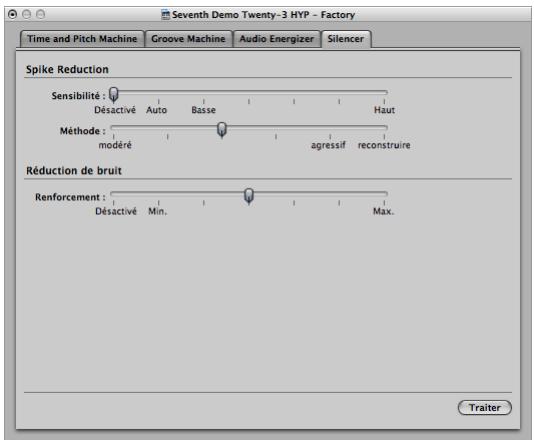Set Renforcement to Max. tick
The image size is (534, 440).
click(384, 203)
